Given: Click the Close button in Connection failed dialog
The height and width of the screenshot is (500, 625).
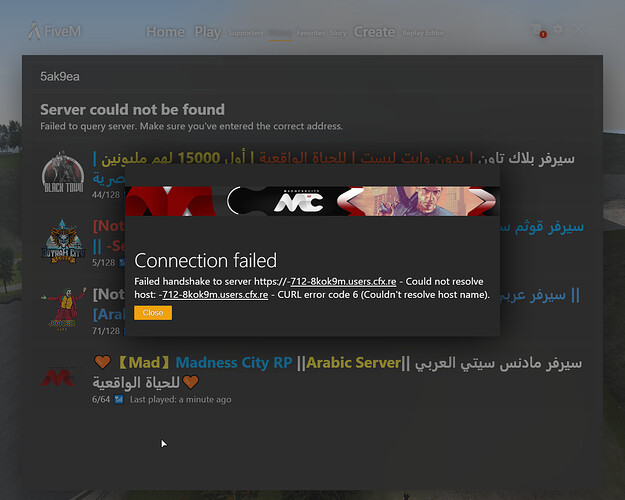Looking at the screenshot, I should [153, 313].
